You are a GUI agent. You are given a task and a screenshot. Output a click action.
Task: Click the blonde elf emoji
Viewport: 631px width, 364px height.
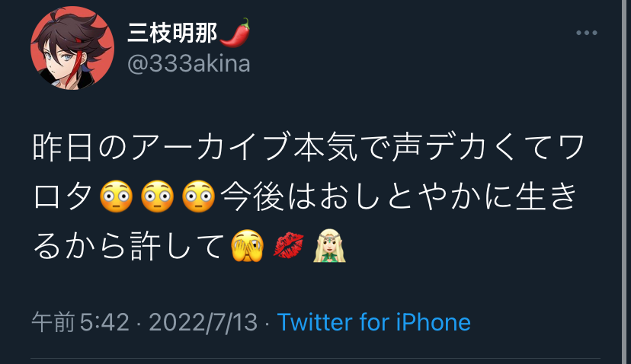329,246
